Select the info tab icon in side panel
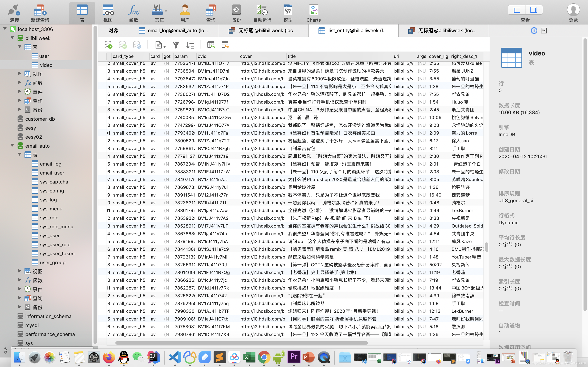Screen dimensions: 588x367 coord(534,31)
